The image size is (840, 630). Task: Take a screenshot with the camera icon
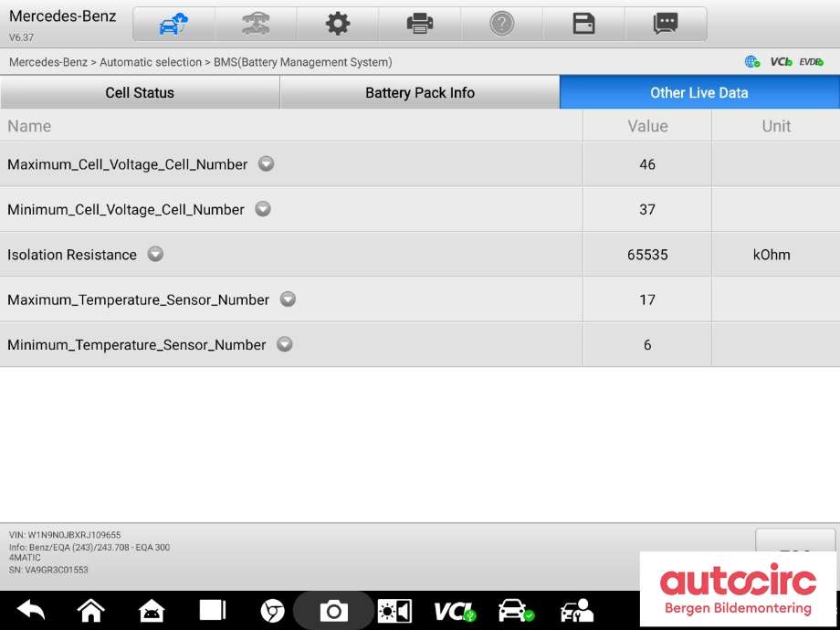coord(334,611)
